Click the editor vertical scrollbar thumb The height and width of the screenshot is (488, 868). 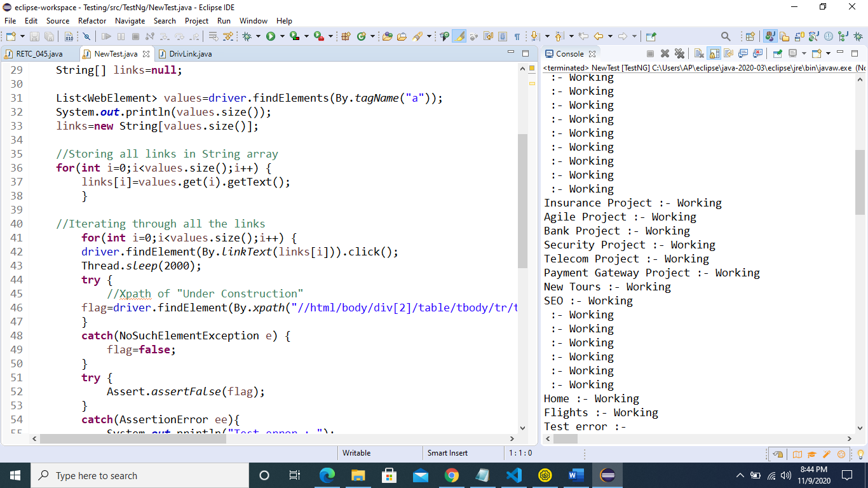pyautogui.click(x=523, y=201)
